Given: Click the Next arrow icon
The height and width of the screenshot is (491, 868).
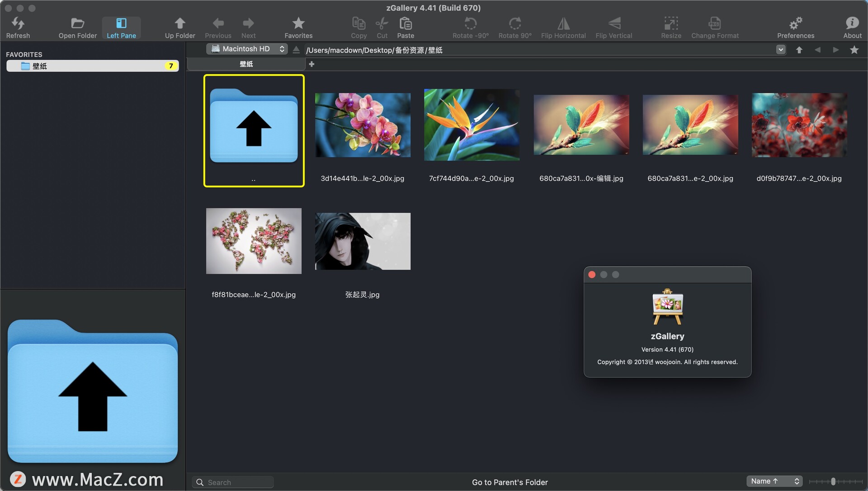Looking at the screenshot, I should point(248,23).
